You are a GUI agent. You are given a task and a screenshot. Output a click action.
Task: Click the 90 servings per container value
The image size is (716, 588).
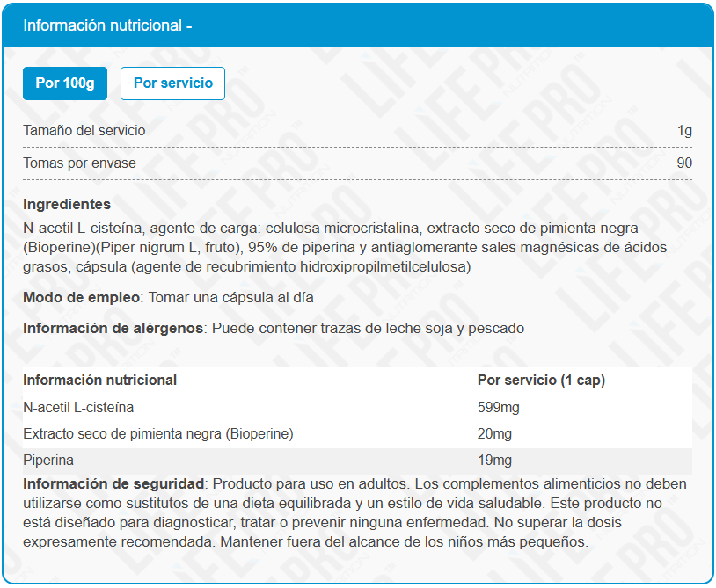click(x=683, y=163)
